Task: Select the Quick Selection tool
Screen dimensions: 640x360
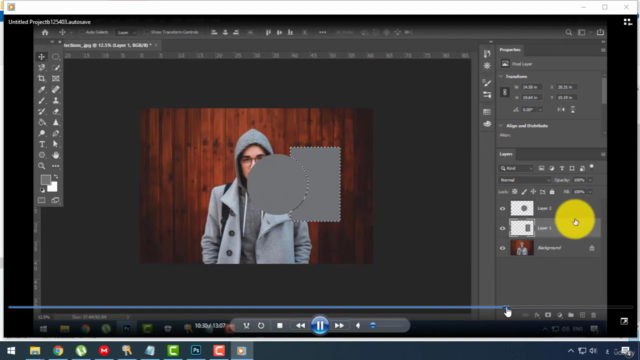Action: (56, 68)
